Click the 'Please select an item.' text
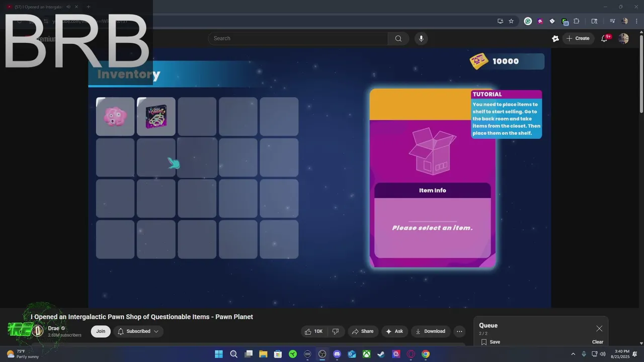644x362 pixels. [x=432, y=228]
